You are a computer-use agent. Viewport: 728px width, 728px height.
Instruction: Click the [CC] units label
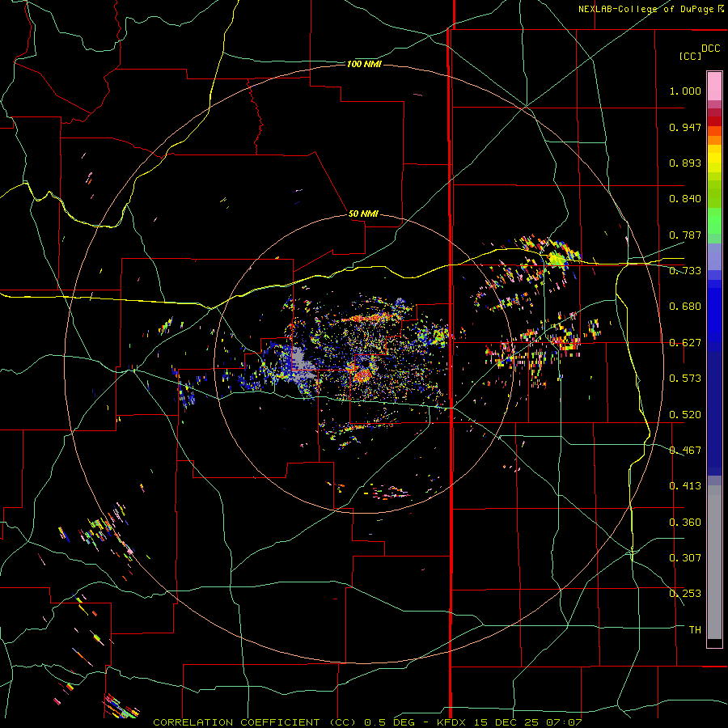click(x=690, y=56)
